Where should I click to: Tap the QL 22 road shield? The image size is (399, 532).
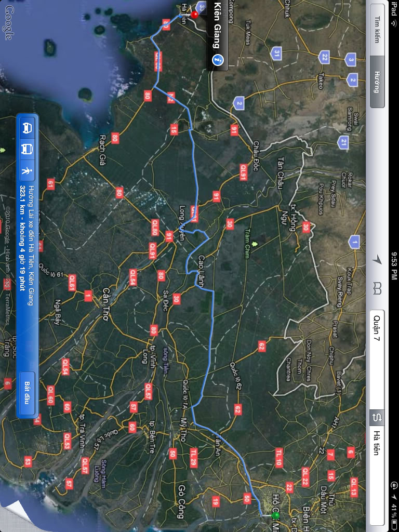(305, 477)
